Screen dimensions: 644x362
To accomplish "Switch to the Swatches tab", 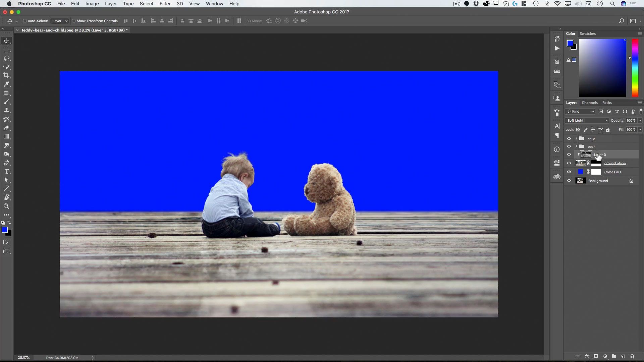I will pyautogui.click(x=588, y=34).
